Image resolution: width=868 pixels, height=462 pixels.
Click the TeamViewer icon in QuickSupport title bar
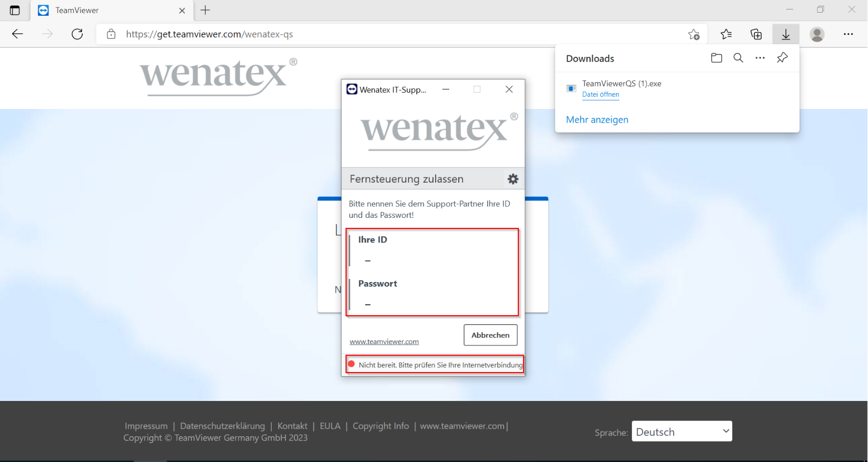pos(352,89)
